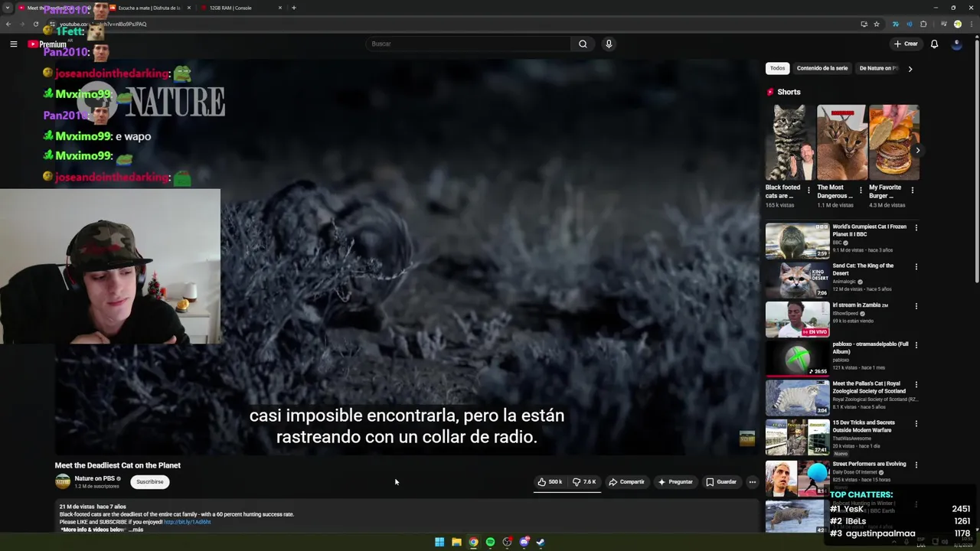Go to YouTube Premium home logo
Viewport: 980px width, 551px height.
47,44
